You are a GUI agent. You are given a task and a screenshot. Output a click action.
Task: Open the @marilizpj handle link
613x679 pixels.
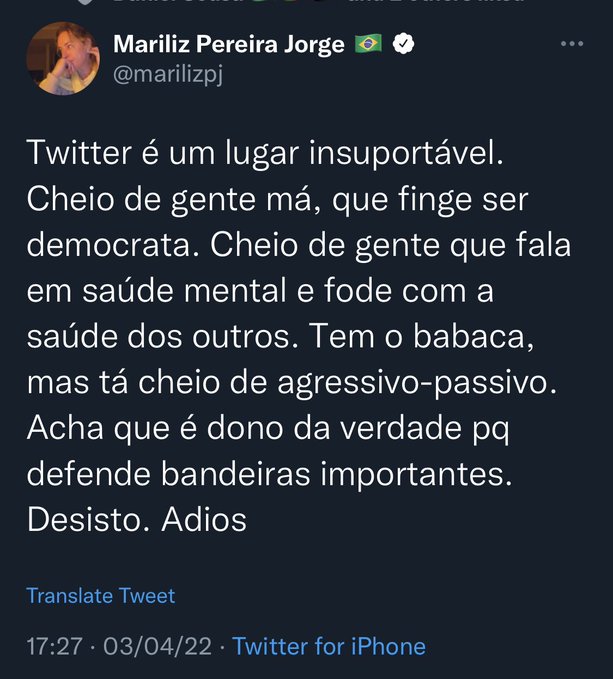(x=166, y=72)
